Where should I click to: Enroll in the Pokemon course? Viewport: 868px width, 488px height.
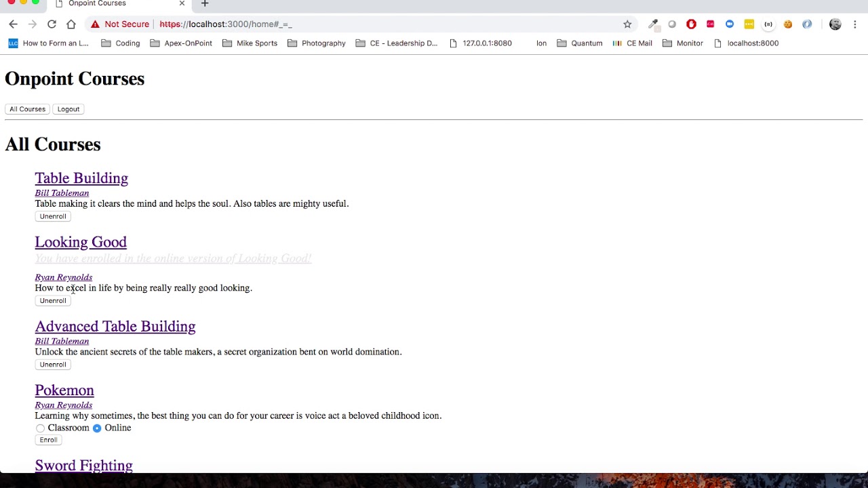48,440
